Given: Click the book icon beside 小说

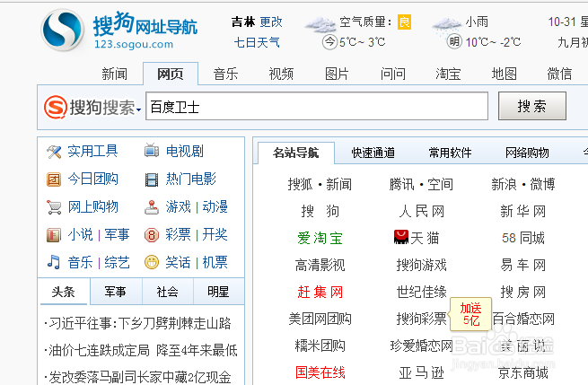Looking at the screenshot, I should (54, 235).
